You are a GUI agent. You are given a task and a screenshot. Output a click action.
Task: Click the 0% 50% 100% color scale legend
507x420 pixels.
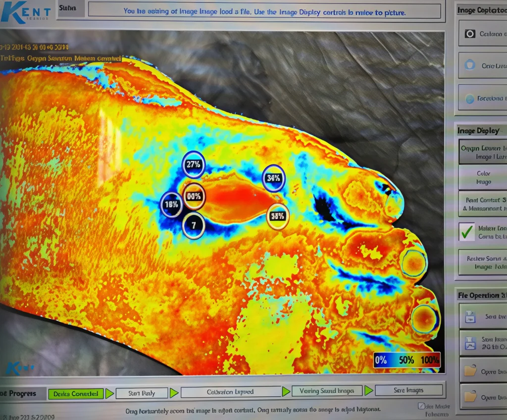406,360
